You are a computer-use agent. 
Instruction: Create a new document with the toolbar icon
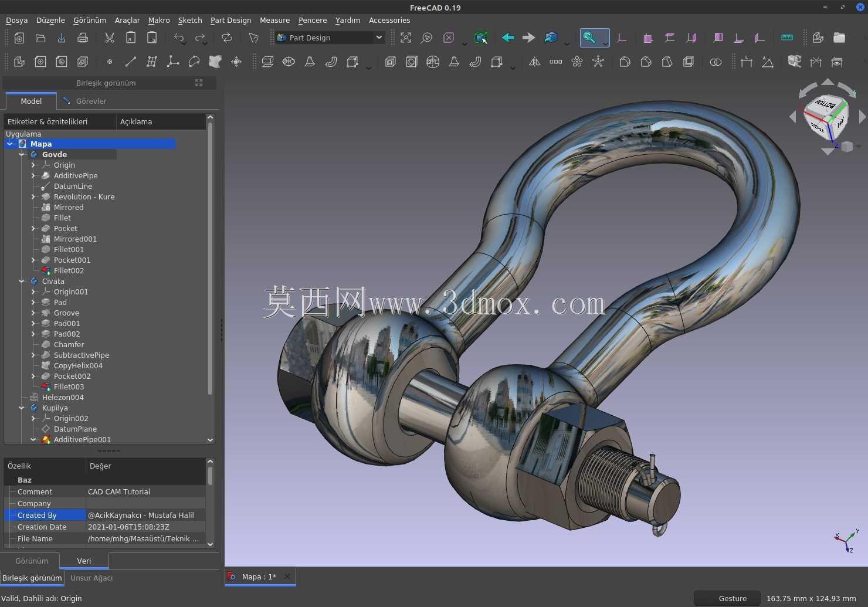(x=19, y=38)
